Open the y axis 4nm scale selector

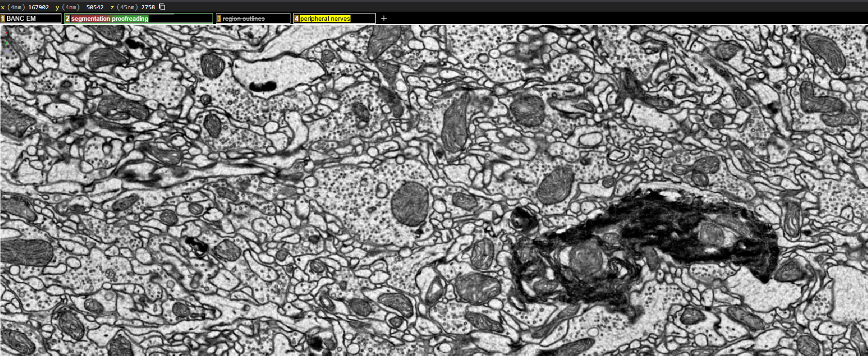(71, 7)
